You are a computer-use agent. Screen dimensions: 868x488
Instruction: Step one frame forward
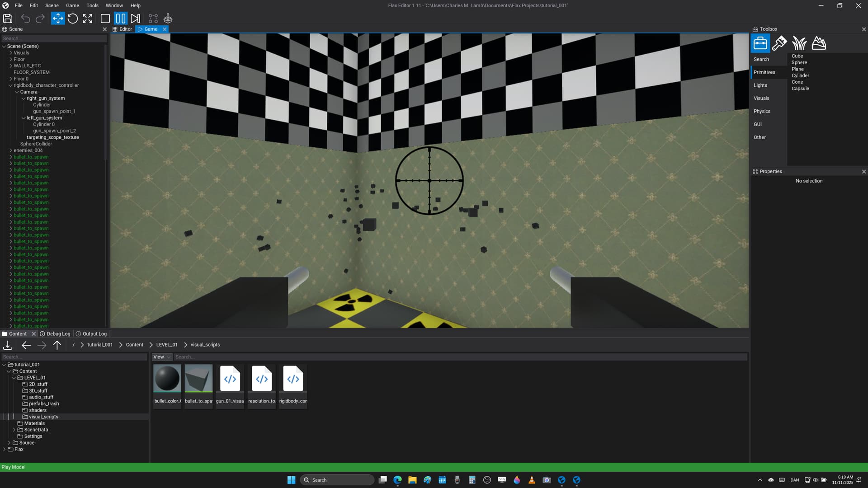(135, 19)
